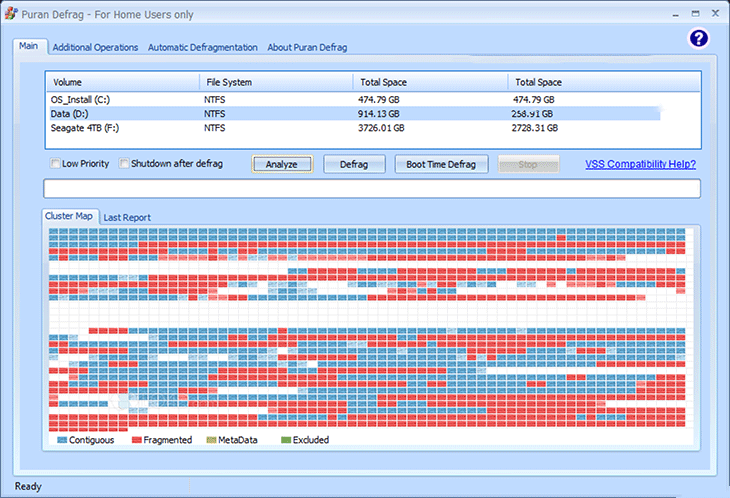Viewport: 730px width, 498px height.
Task: Select the Cluster Map tab
Action: tap(69, 216)
